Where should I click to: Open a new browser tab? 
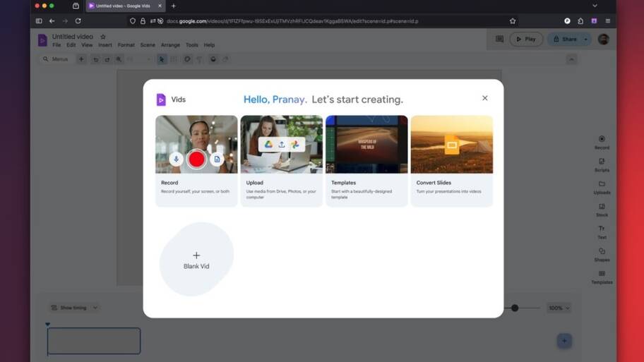coord(173,6)
